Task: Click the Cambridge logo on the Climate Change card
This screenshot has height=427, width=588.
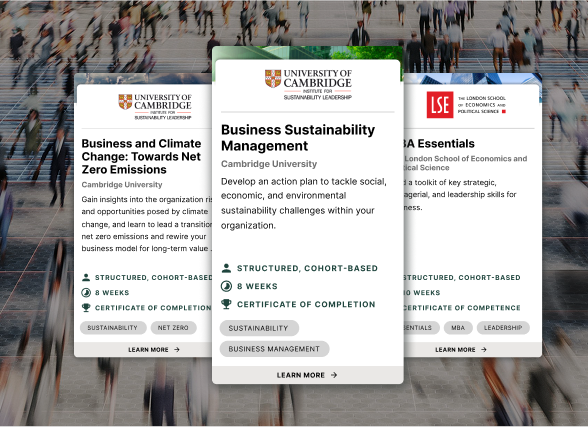Action: click(x=155, y=107)
